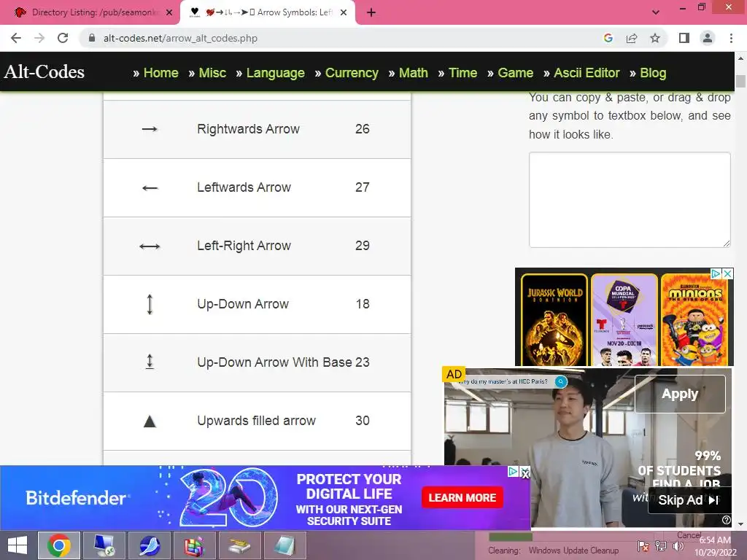
Task: Click the network icon in system tray
Action: coord(660,545)
